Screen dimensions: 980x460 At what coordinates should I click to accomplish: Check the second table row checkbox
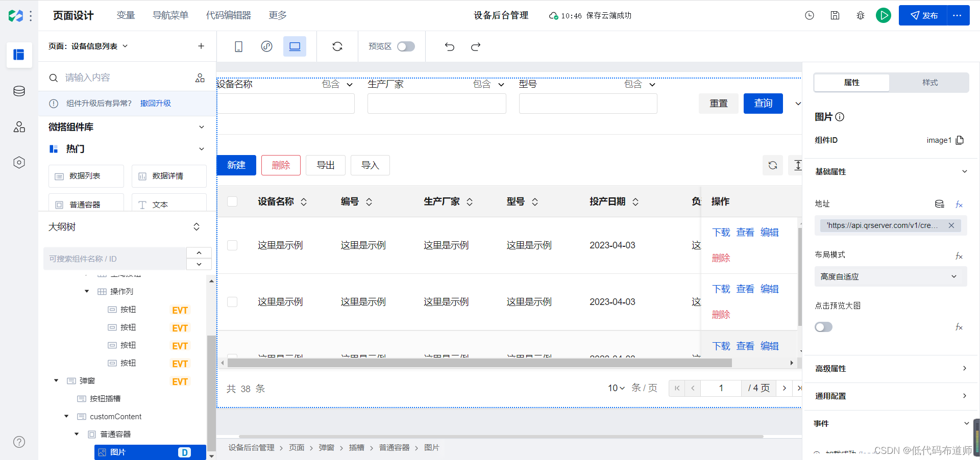(232, 302)
